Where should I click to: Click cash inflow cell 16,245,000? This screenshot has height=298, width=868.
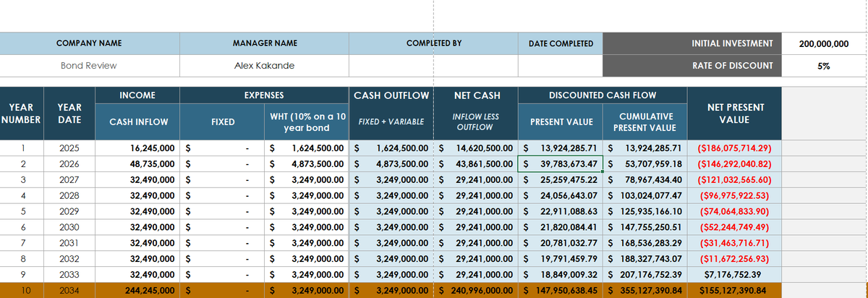(137, 148)
